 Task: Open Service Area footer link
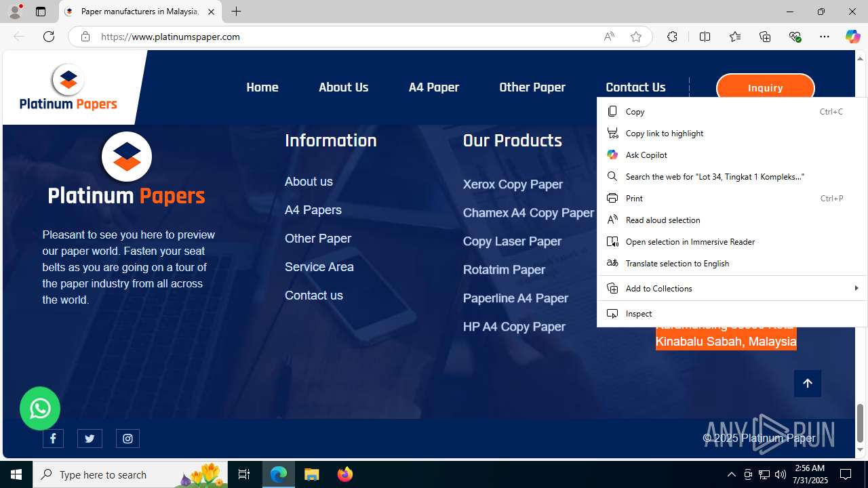click(319, 267)
